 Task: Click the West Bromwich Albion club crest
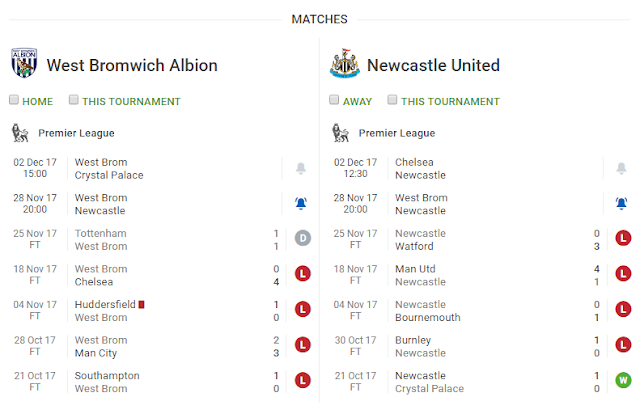click(x=24, y=64)
